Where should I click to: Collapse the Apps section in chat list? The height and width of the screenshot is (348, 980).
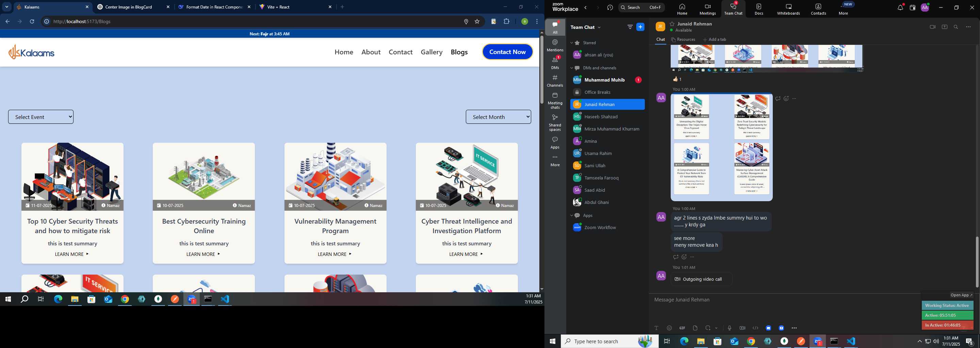571,215
